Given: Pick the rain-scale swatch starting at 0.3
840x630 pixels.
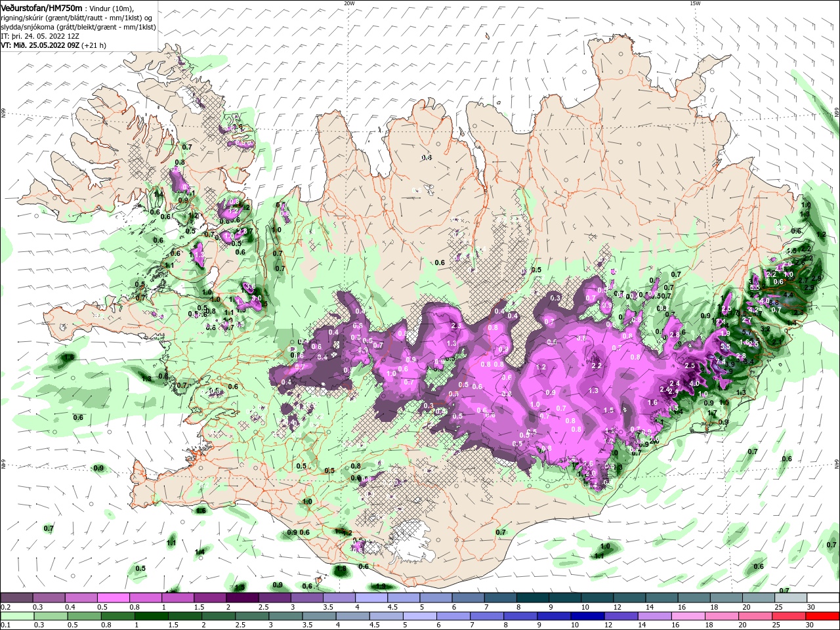Looking at the screenshot, I should [x=51, y=616].
